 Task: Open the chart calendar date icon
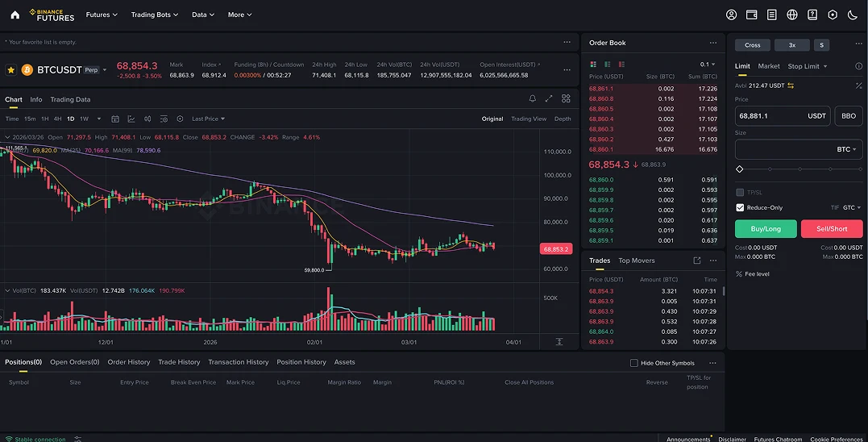[115, 119]
